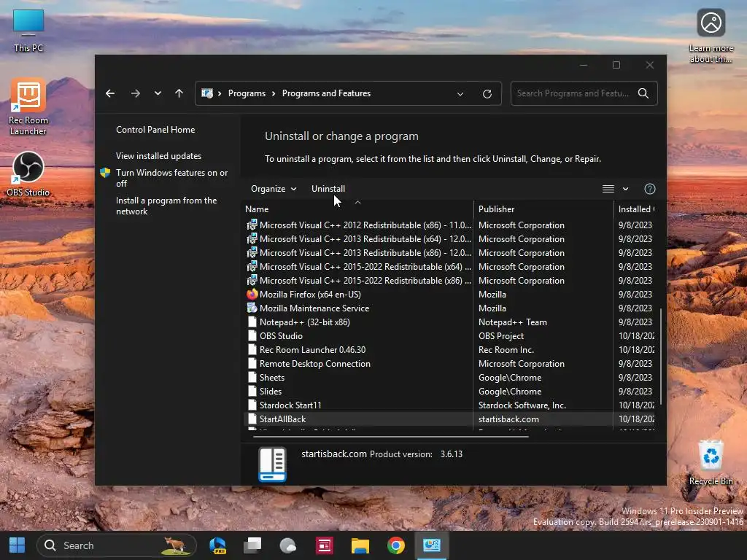747x560 pixels.
Task: Open help with the question mark icon
Action: tap(650, 189)
